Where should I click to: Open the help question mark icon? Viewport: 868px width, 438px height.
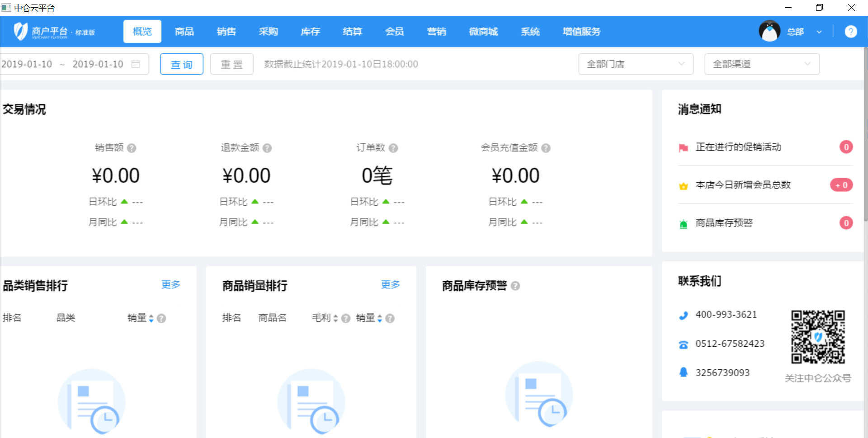[x=851, y=31]
